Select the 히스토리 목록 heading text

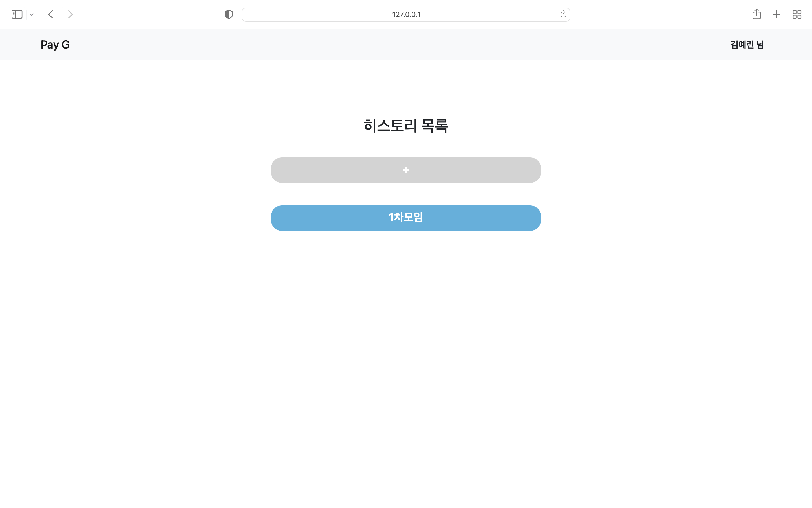coord(406,126)
